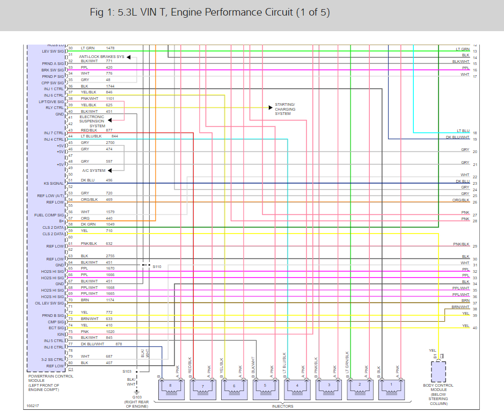
Task: Click the Body Control Module box
Action: coord(439,372)
